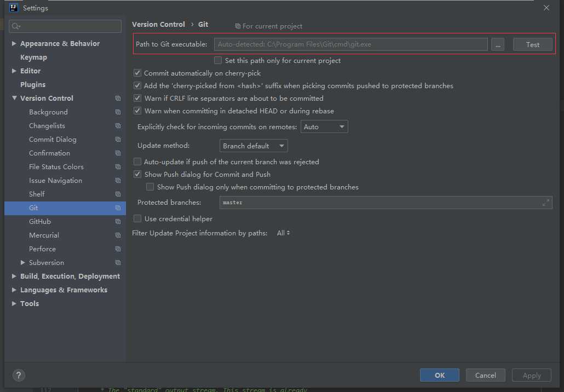564x392 pixels.
Task: Click the Apply button
Action: click(532, 375)
